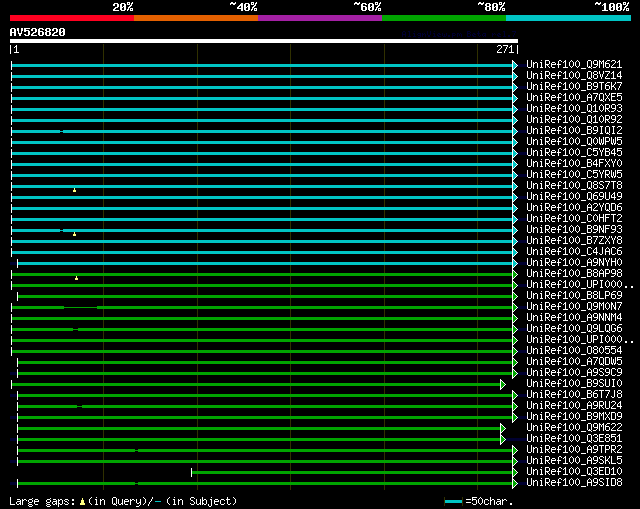Viewport: 640px width, 509px height.
Task: Select hit label UniRef100_Q10R92
Action: [x=574, y=120]
